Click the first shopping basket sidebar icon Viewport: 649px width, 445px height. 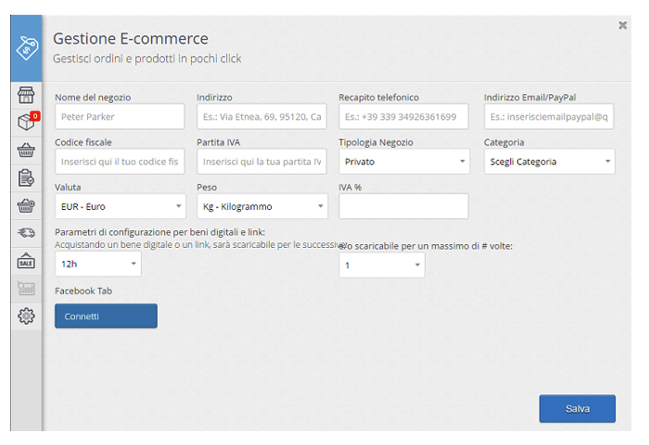(27, 151)
